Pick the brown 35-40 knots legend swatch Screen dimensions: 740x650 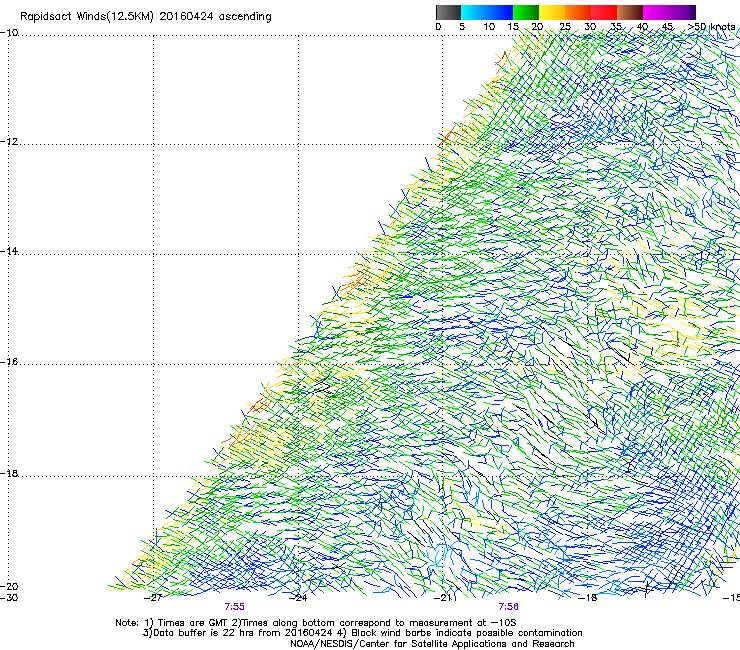click(x=630, y=12)
